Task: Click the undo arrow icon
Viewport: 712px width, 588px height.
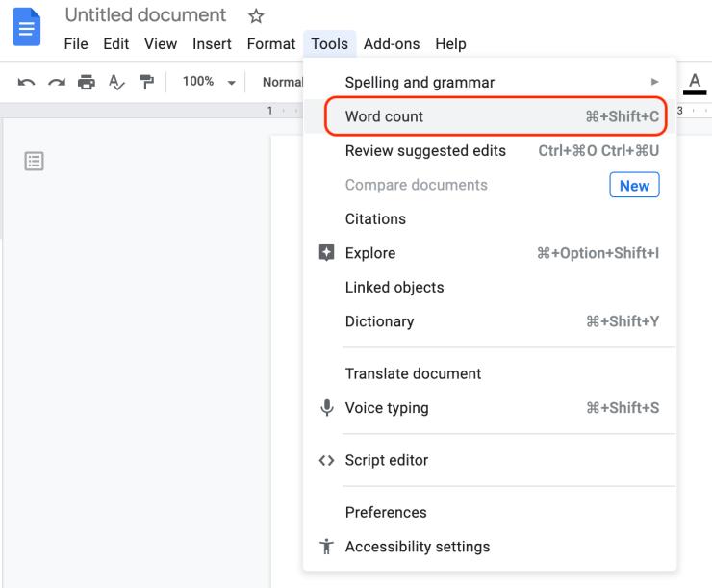Action: (26, 82)
